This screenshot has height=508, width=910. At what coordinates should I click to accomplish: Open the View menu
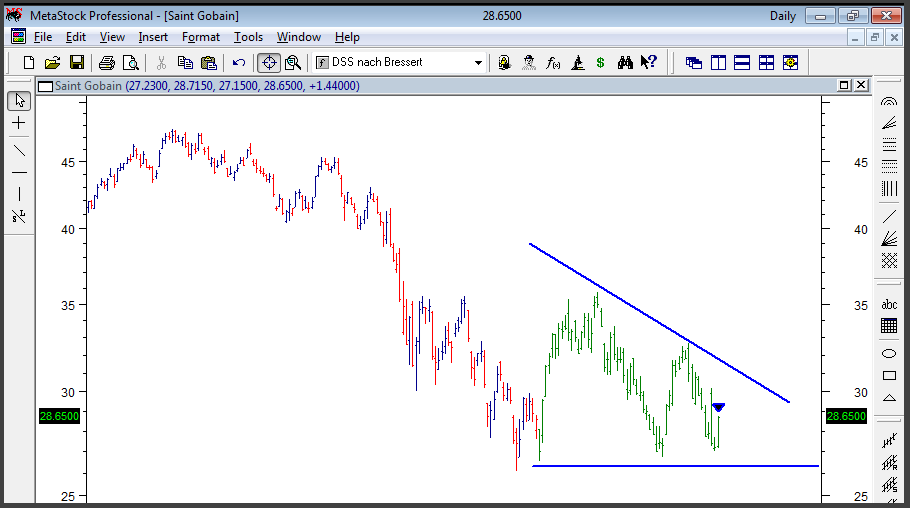tap(112, 37)
